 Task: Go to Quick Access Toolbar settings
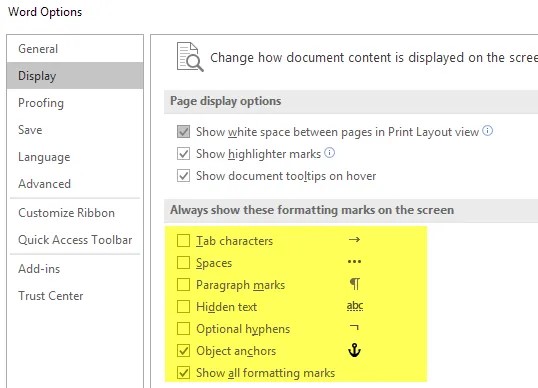pyautogui.click(x=75, y=240)
